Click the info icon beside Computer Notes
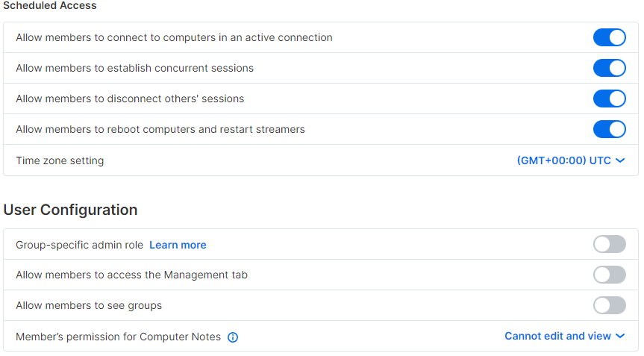Image resolution: width=644 pixels, height=356 pixels. (x=233, y=337)
